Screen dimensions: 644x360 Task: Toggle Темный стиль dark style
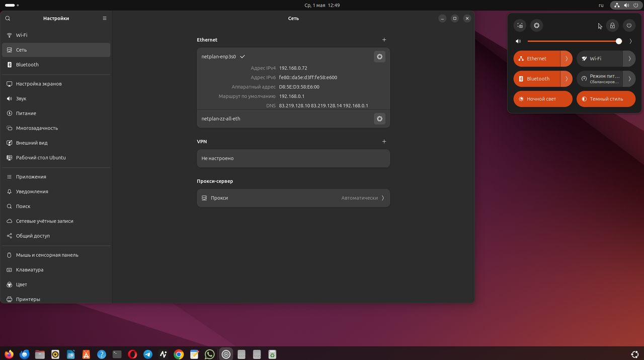click(606, 99)
